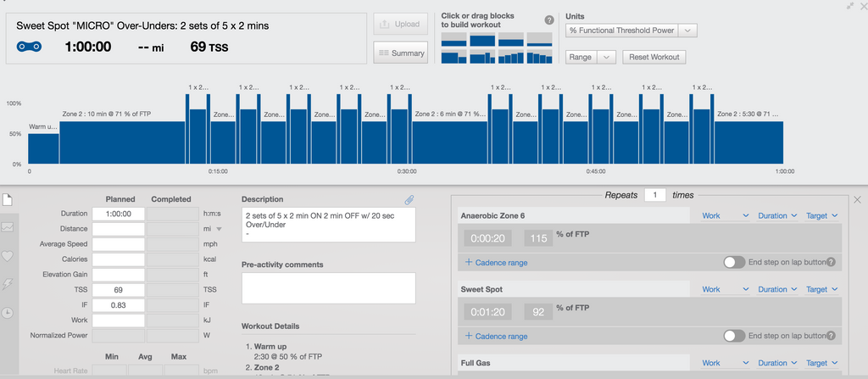Viewport: 868px width, 379px height.
Task: Open the chart graph icon in left sidebar
Action: (x=7, y=227)
